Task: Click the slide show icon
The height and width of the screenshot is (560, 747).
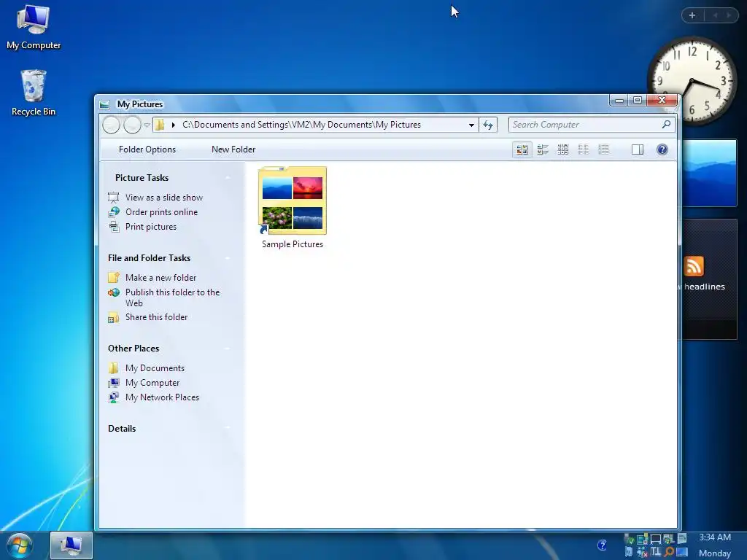Action: tap(113, 198)
